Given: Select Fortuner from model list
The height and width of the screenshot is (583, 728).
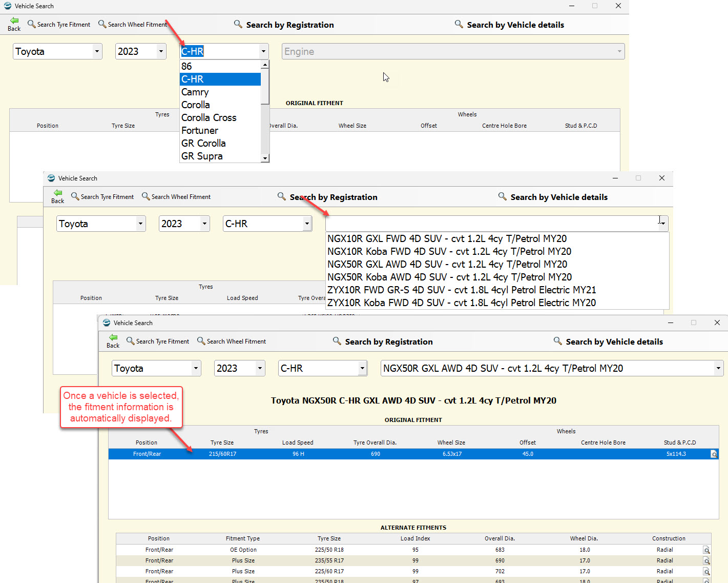Looking at the screenshot, I should click(220, 130).
